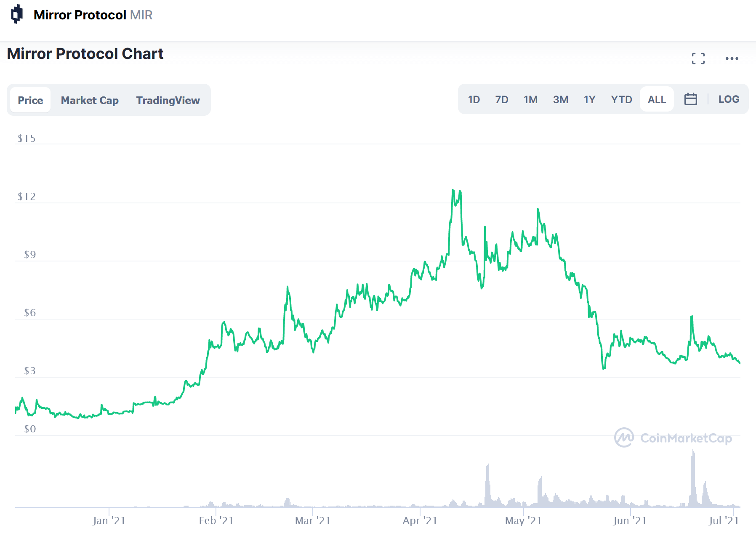The height and width of the screenshot is (533, 756).
Task: Open the calendar date range picker
Action: (690, 99)
